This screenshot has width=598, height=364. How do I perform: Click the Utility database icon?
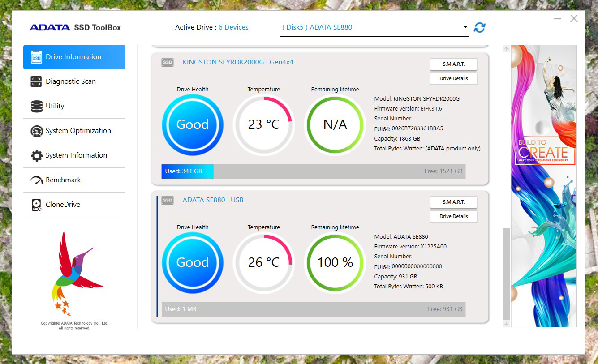pos(37,106)
